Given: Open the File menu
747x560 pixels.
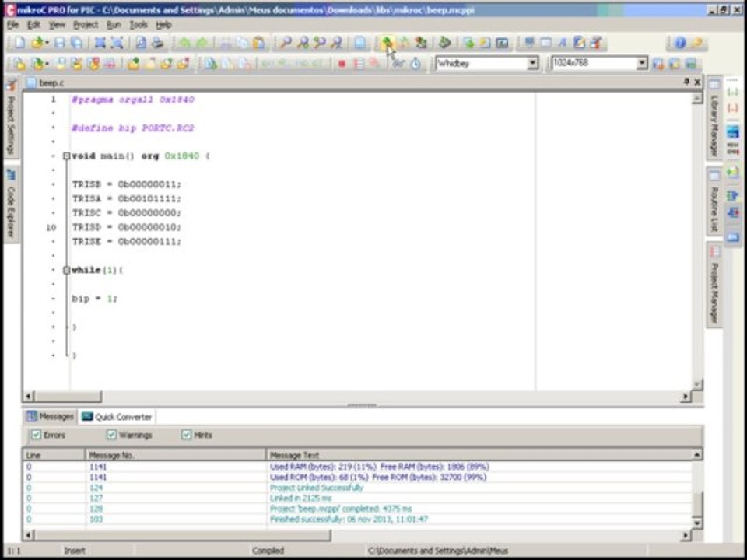Looking at the screenshot, I should tap(13, 25).
